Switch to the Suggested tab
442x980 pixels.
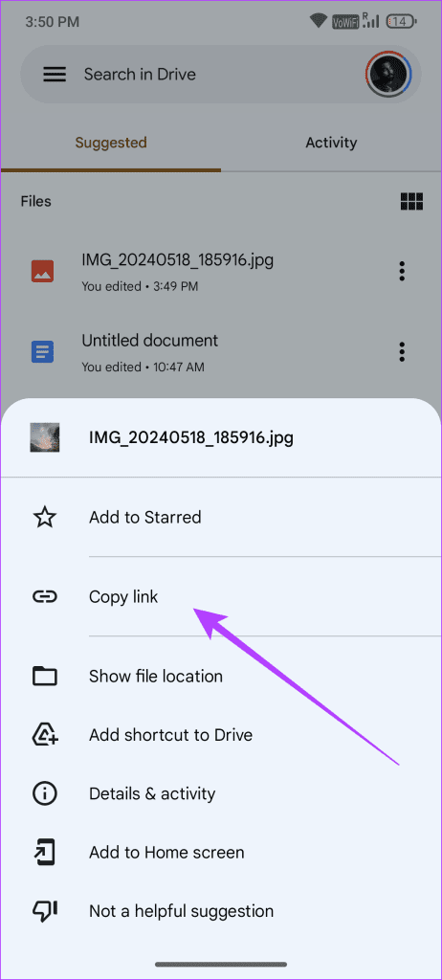(111, 143)
